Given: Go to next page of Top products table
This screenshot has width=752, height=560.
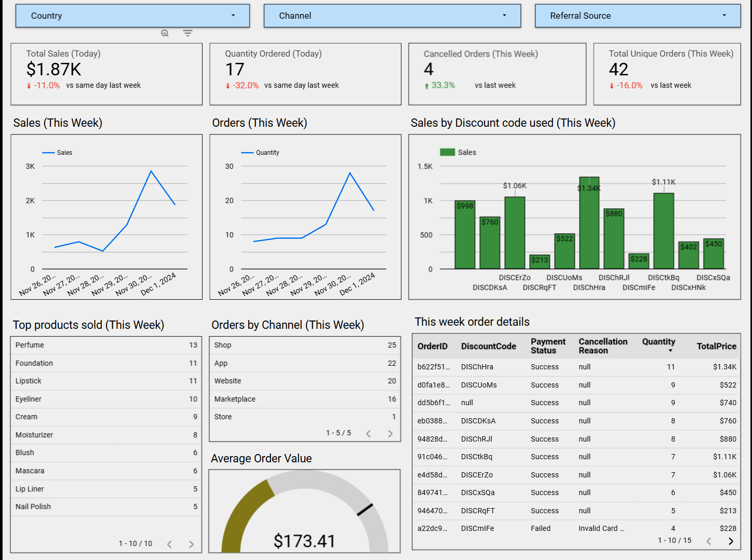Looking at the screenshot, I should [191, 544].
